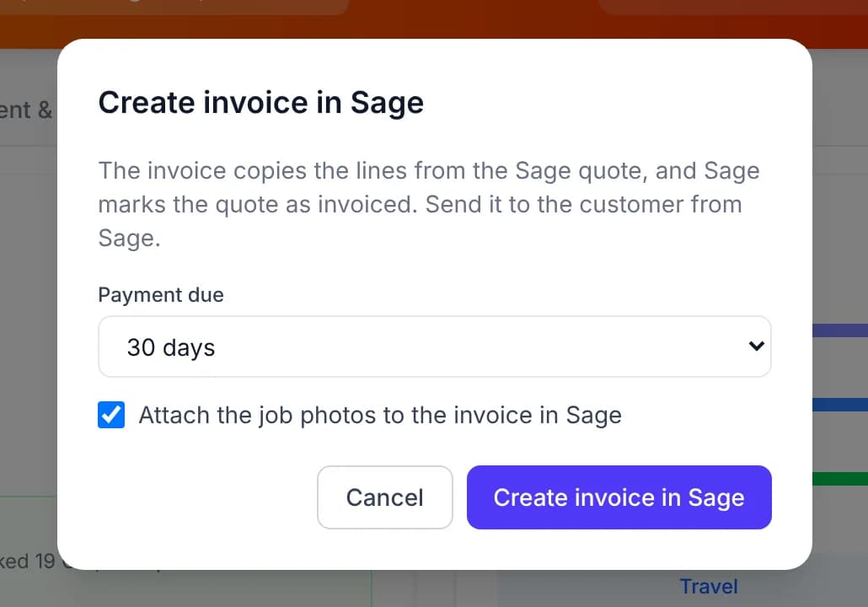The width and height of the screenshot is (868, 607).
Task: Click the Travel link in the background page
Action: (x=709, y=586)
